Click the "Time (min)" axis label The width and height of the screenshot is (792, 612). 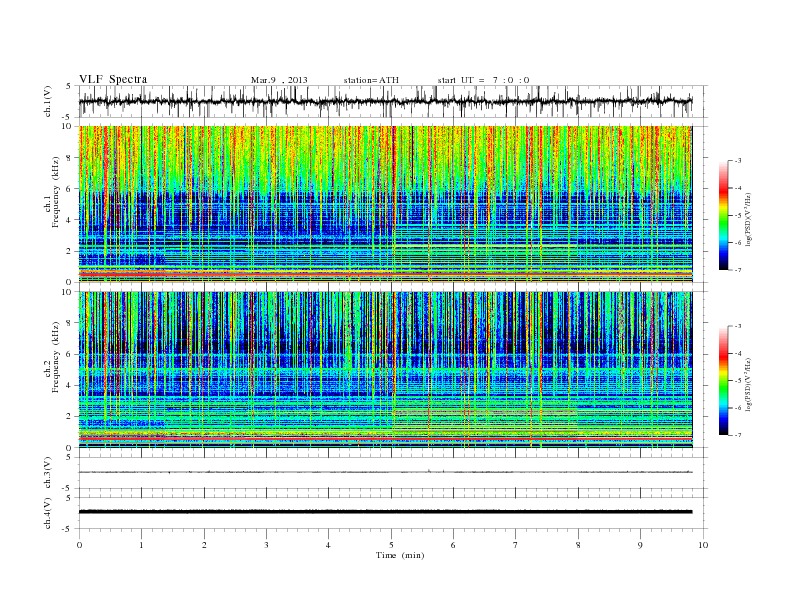pyautogui.click(x=400, y=555)
